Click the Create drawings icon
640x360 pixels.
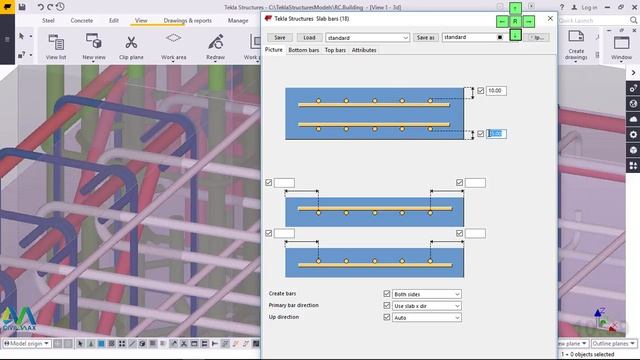pyautogui.click(x=576, y=37)
